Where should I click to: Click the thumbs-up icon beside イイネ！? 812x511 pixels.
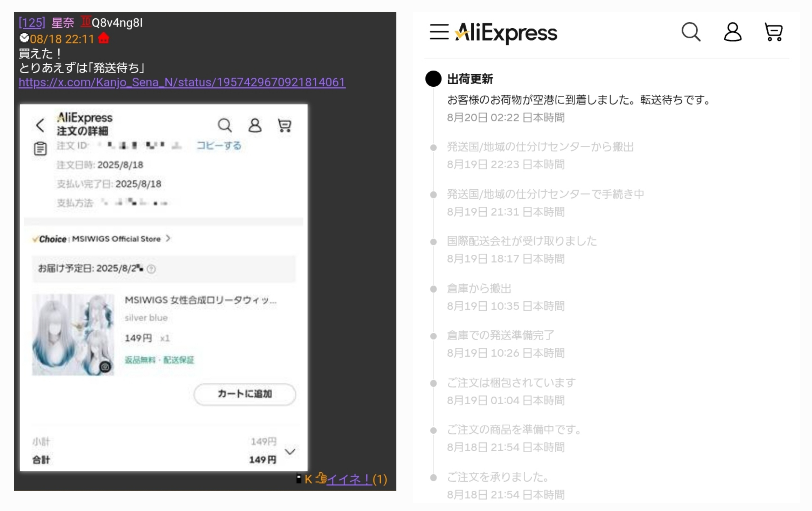tap(321, 478)
